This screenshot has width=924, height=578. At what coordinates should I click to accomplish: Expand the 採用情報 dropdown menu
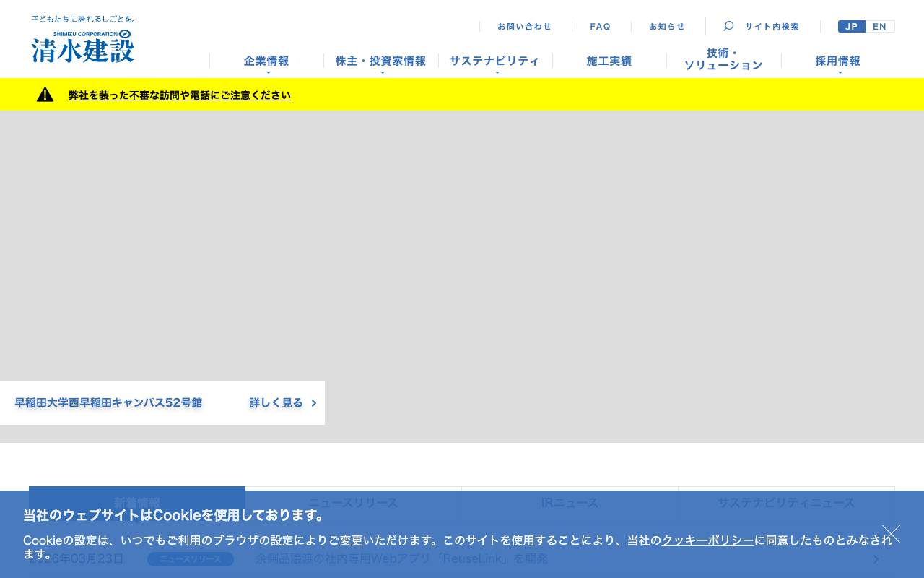point(837,61)
